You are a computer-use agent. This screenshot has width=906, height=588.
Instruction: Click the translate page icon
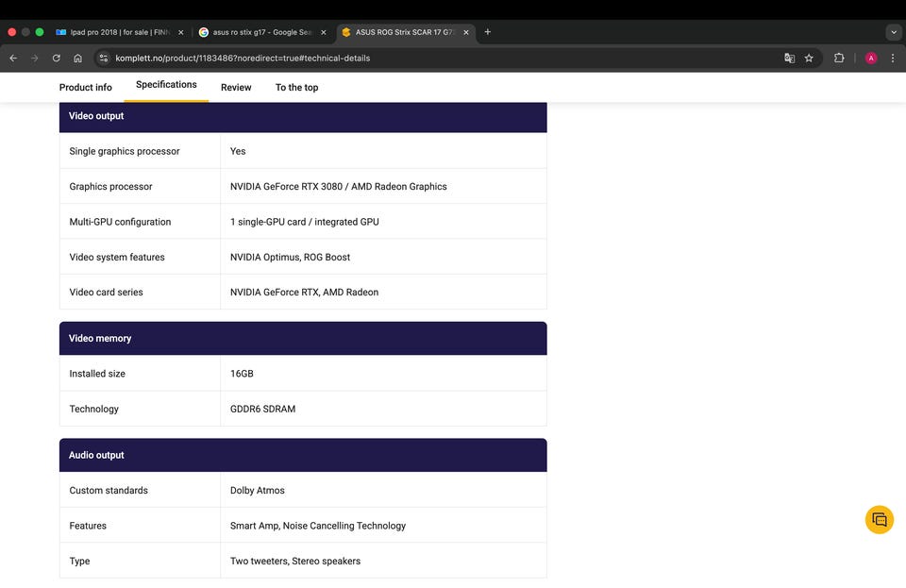click(x=789, y=58)
